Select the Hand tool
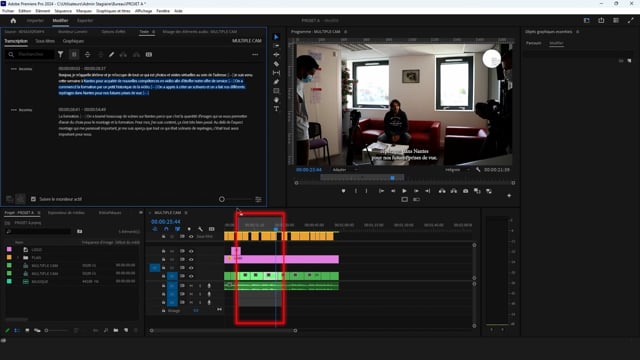This screenshot has height=360, width=640. [x=276, y=100]
